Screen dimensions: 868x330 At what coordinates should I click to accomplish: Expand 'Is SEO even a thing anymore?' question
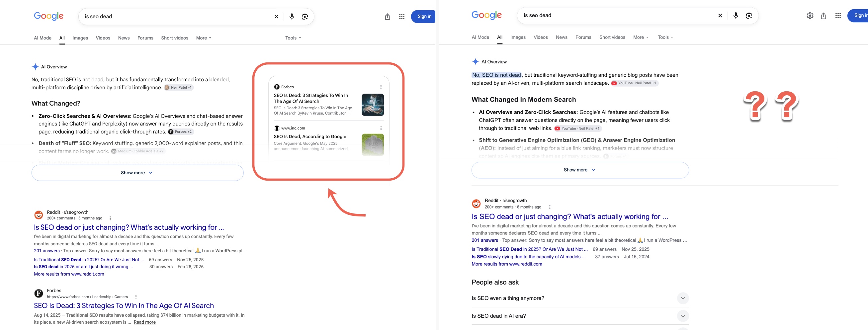[x=580, y=298]
